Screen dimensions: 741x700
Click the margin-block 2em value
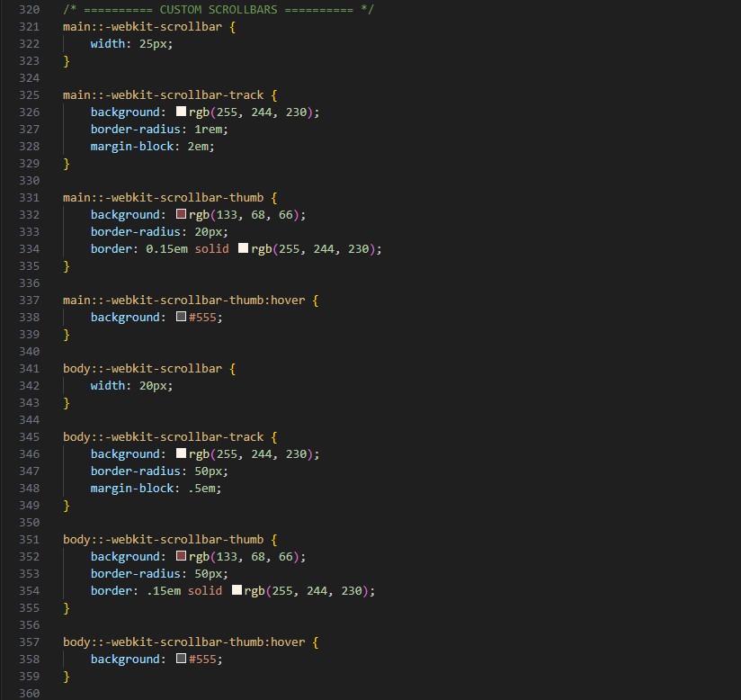pyautogui.click(x=198, y=146)
